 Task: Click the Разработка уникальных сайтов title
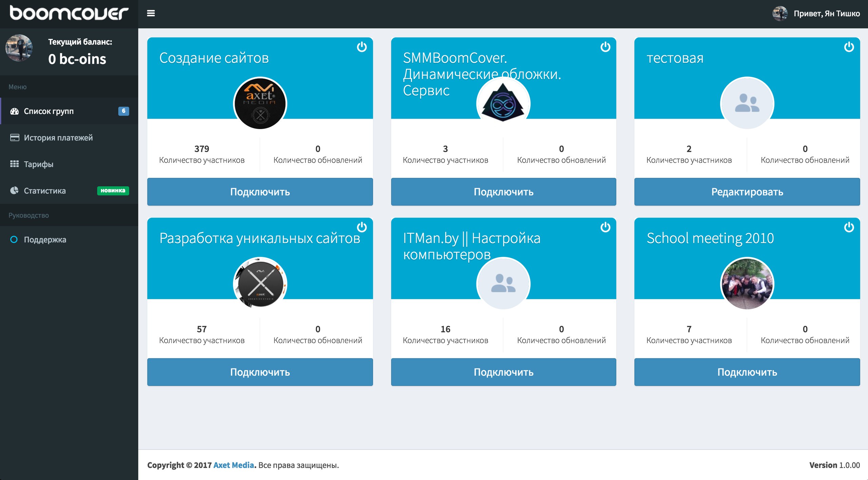[260, 238]
